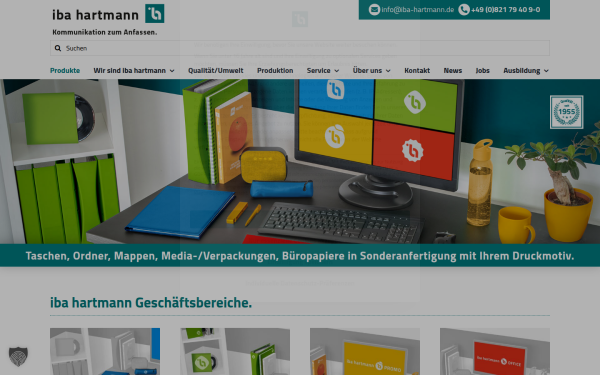Expand the Ausbildung menu chevron
This screenshot has width=600, height=375.
[546, 71]
